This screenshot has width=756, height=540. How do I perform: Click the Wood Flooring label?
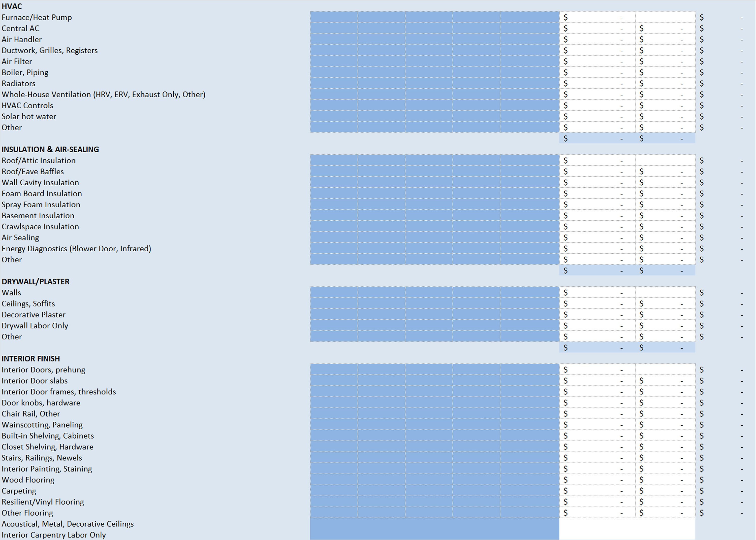click(x=28, y=480)
